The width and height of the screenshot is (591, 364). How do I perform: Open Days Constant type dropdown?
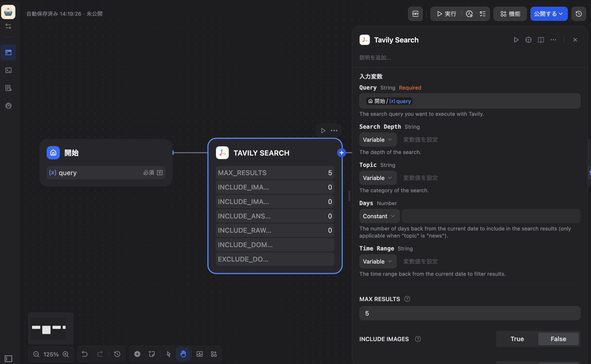point(379,216)
